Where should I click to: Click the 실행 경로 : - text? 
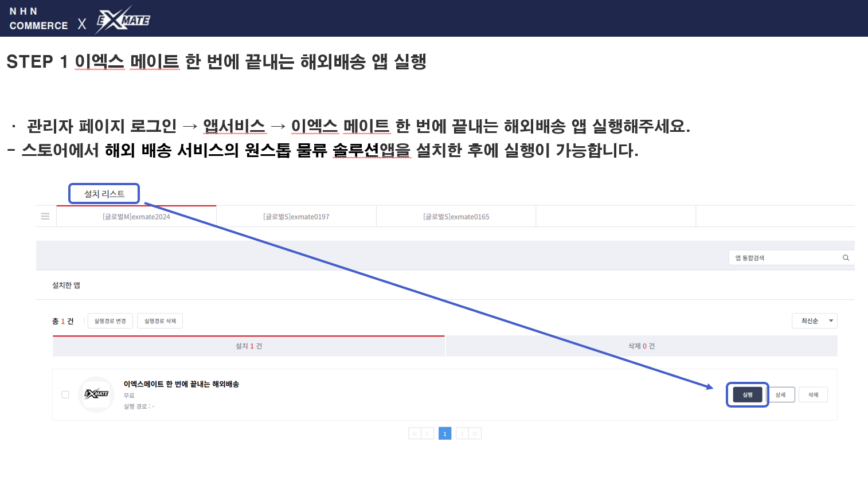[x=139, y=406]
